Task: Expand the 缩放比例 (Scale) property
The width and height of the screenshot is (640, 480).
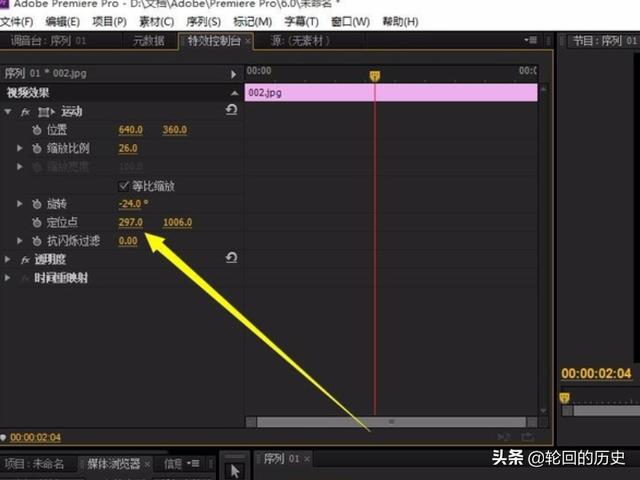Action: click(x=19, y=148)
